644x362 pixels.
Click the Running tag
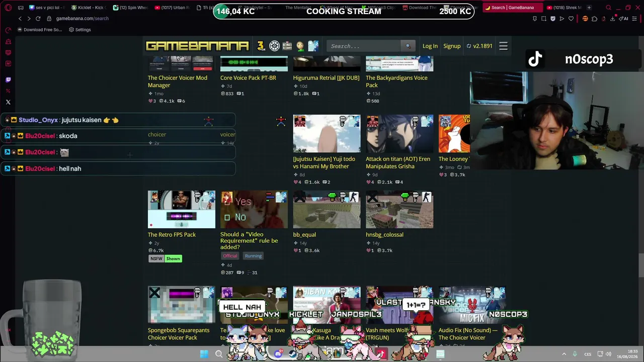pyautogui.click(x=253, y=256)
